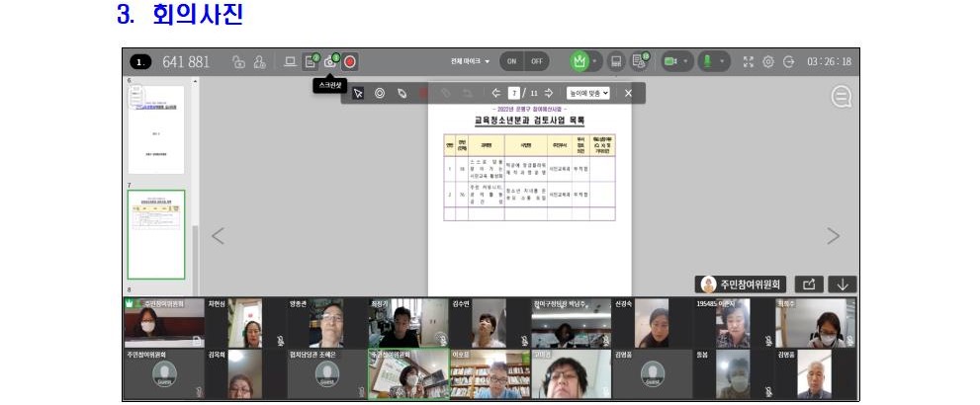Show previous slide with left chevron
Image resolution: width=980 pixels, height=405 pixels.
click(x=218, y=236)
